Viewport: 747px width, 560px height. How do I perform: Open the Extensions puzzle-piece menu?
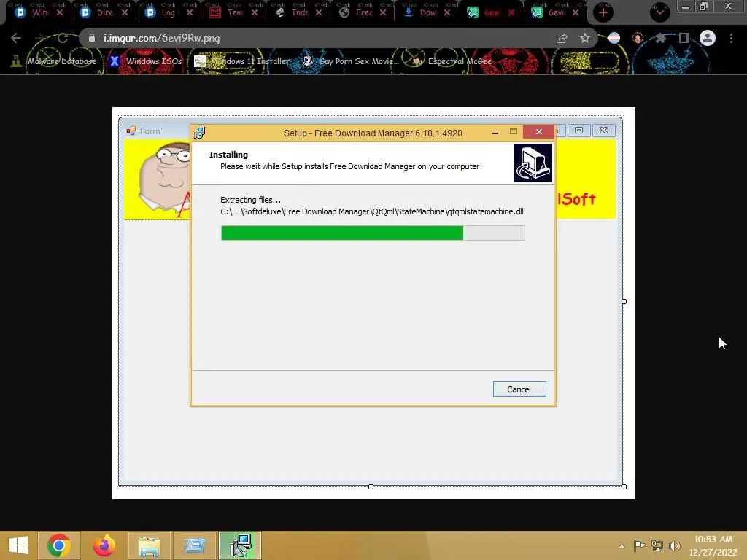pyautogui.click(x=661, y=38)
